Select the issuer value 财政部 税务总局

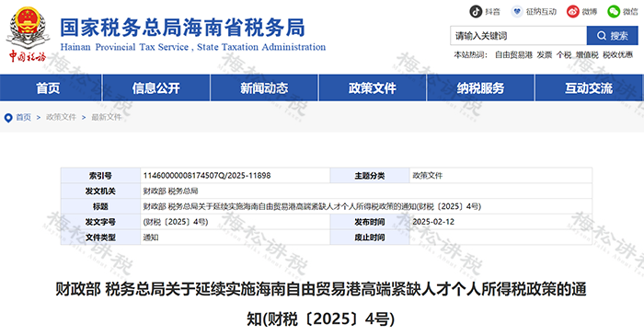tap(170, 191)
